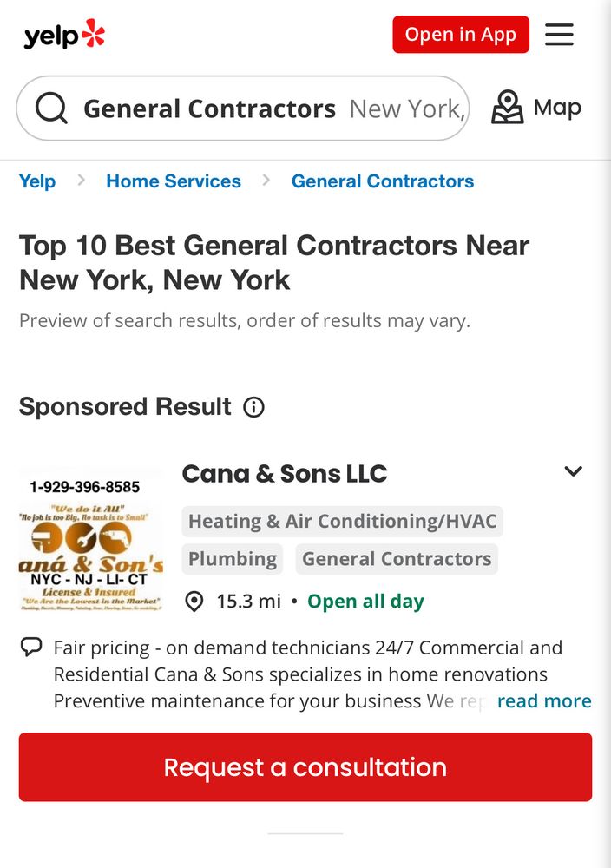
Task: Click the Yelp logo
Action: click(64, 36)
